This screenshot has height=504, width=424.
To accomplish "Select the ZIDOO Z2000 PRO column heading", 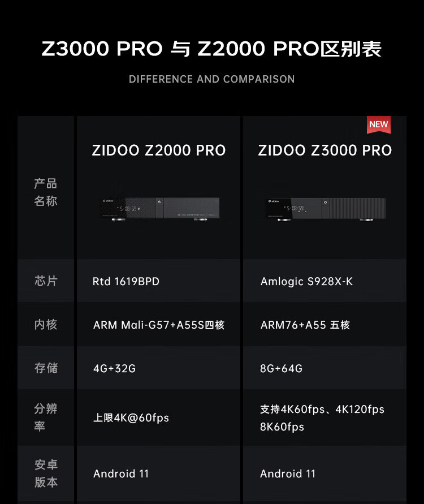I will pos(159,150).
